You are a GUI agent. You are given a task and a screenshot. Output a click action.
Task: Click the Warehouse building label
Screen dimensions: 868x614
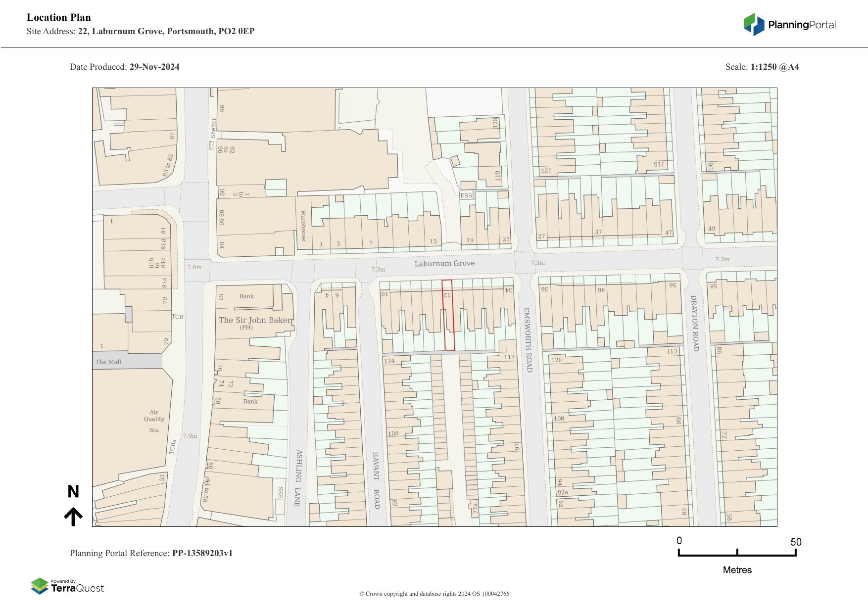pos(303,226)
